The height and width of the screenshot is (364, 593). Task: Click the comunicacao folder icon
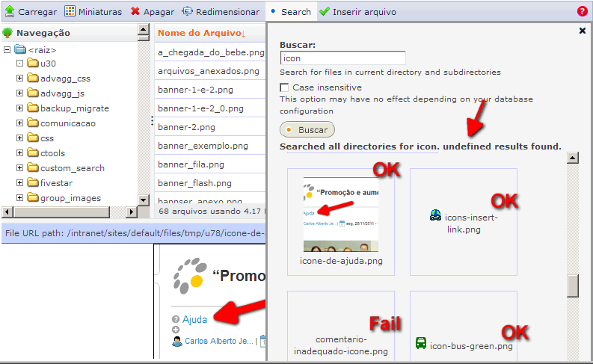click(x=33, y=123)
